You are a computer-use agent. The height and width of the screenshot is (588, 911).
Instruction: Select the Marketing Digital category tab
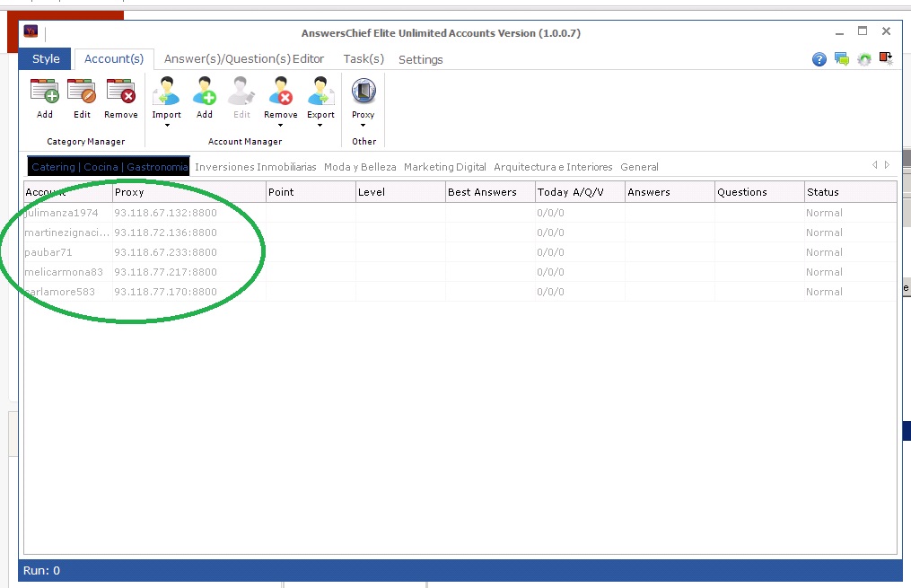(x=444, y=167)
